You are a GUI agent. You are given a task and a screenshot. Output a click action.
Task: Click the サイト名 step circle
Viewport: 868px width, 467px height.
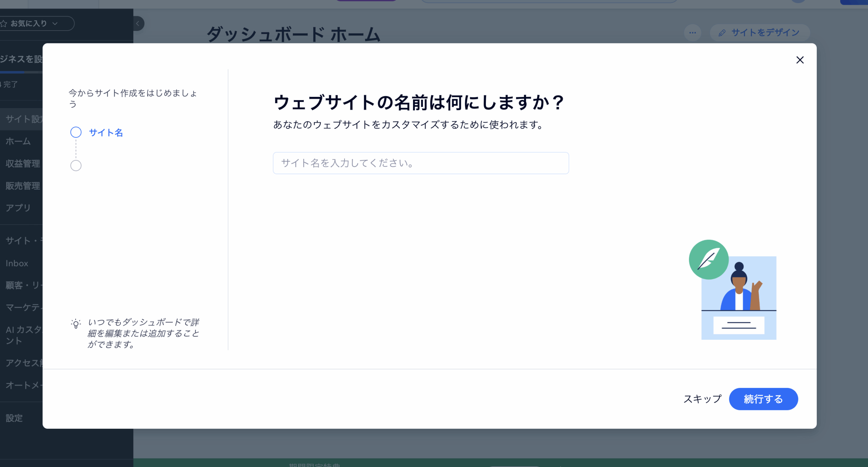coord(76,132)
